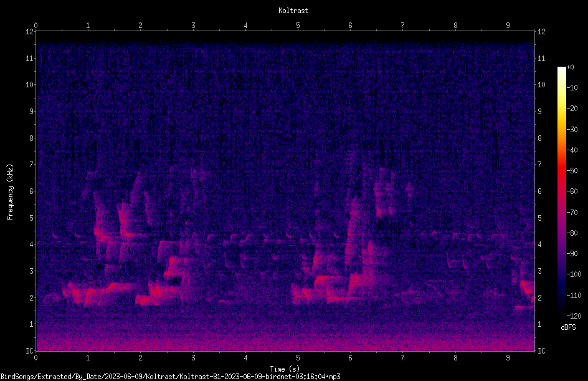Click 0 tick on bottom time axis

point(36,358)
